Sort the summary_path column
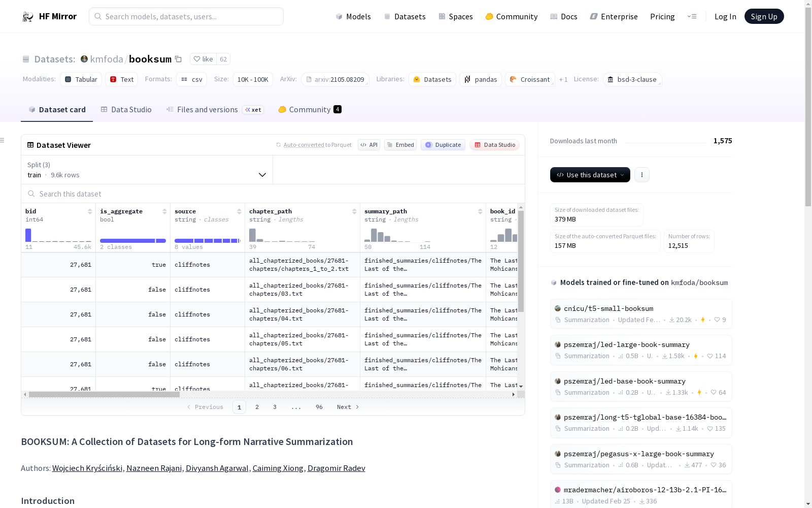This screenshot has width=812, height=508. click(480, 211)
